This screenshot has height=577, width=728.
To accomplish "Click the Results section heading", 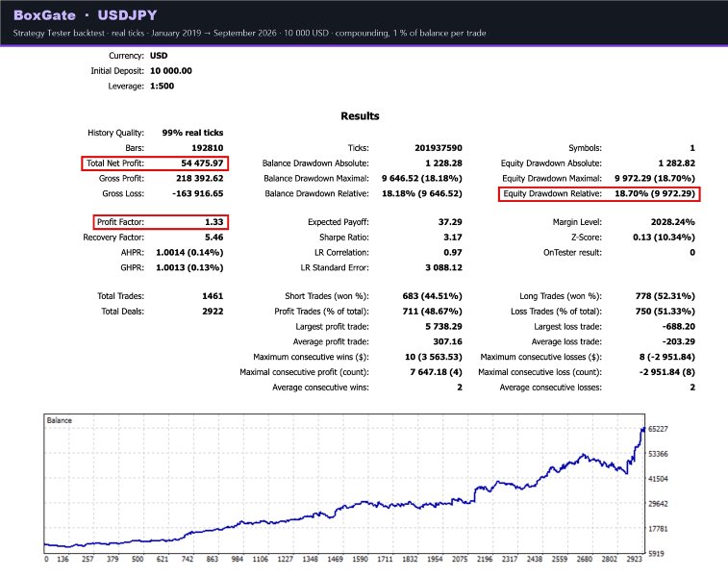I will 360,116.
